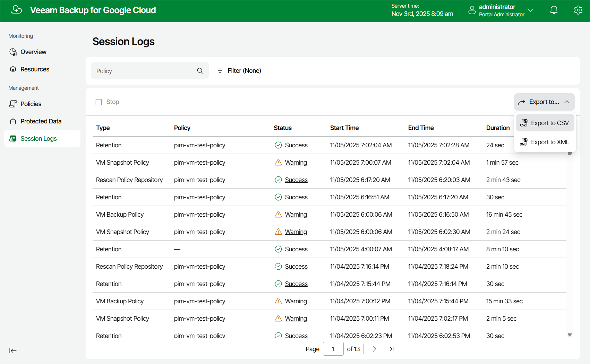Click the Export arrow icon
The height and width of the screenshot is (364, 590).
[x=521, y=102]
